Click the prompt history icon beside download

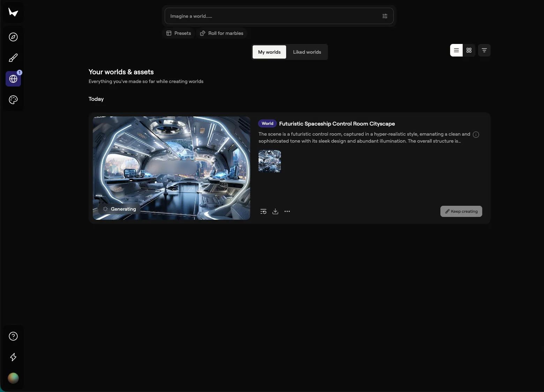263,211
